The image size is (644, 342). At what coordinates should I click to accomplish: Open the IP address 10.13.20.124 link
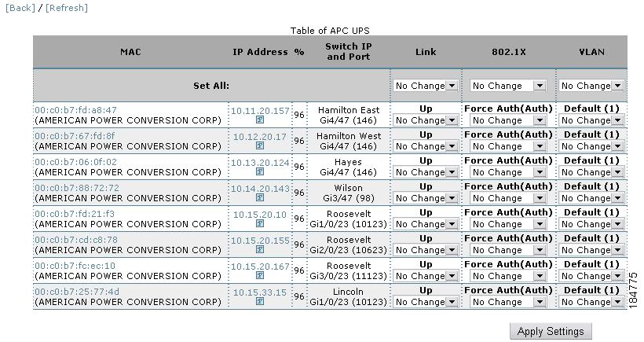[x=260, y=162]
